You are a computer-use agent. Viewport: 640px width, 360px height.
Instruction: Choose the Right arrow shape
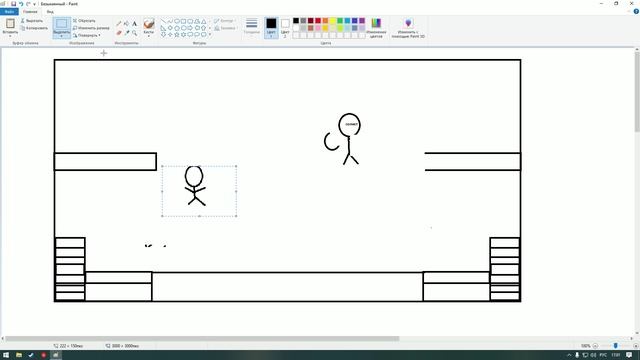(190, 28)
